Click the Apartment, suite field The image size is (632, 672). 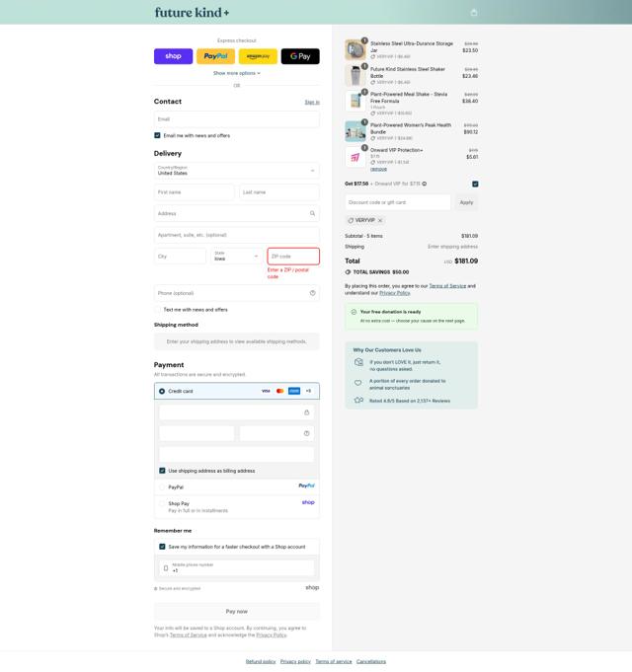point(237,235)
